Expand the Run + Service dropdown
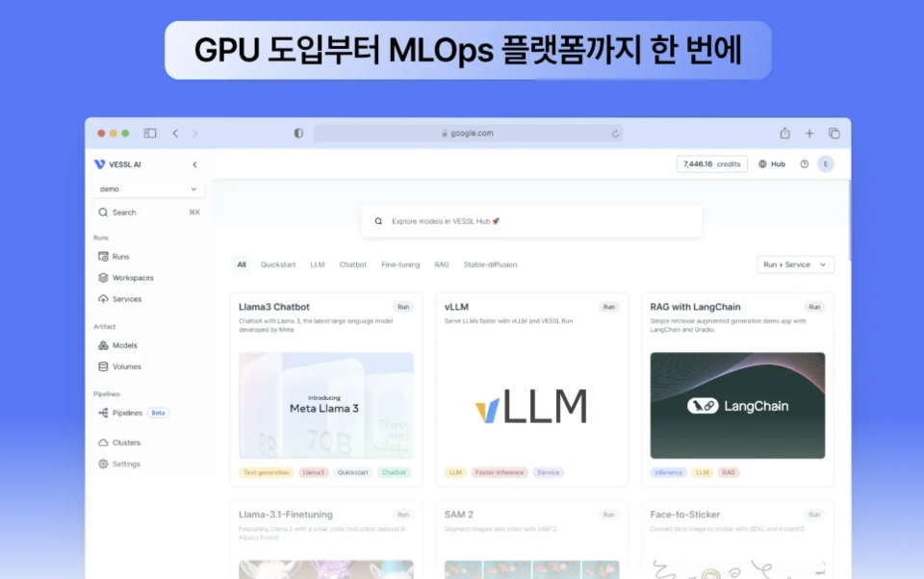Image resolution: width=924 pixels, height=579 pixels. point(795,264)
